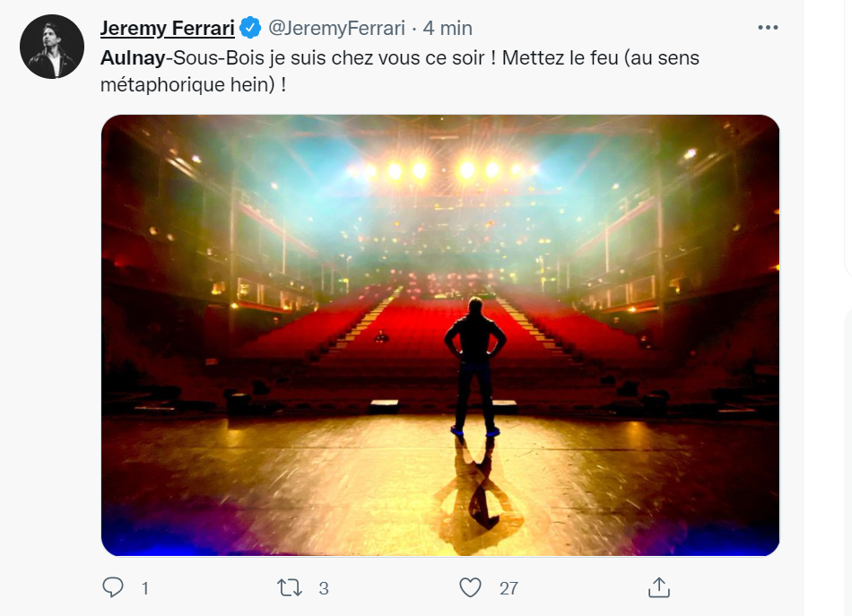The width and height of the screenshot is (852, 616).
Task: Click the "Mettez le feu" tweet text
Action: [548, 58]
